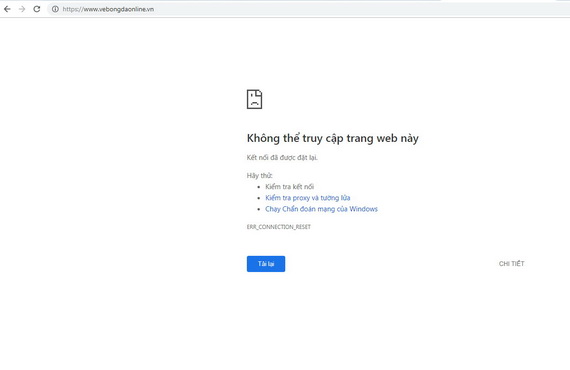Image resolution: width=570 pixels, height=370 pixels.
Task: Click the 'Hãy thử:' label
Action: click(260, 176)
